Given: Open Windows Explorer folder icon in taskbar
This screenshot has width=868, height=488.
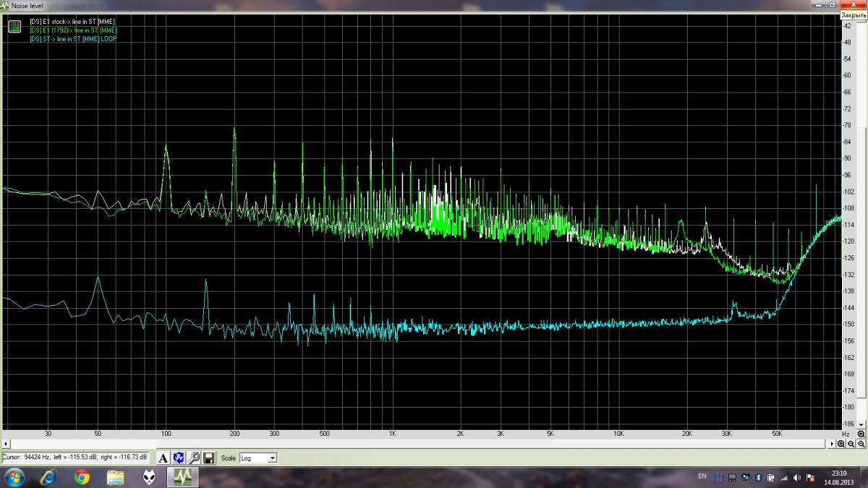Looking at the screenshot, I should pos(115,477).
